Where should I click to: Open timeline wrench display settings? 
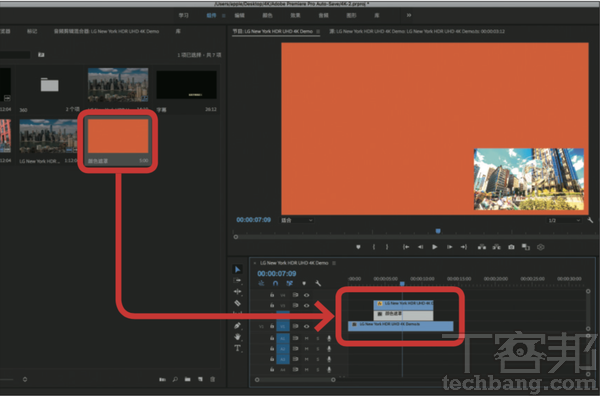tap(318, 284)
